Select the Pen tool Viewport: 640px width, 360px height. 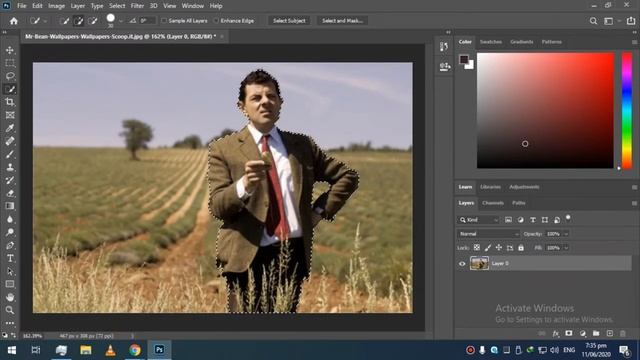[10, 245]
